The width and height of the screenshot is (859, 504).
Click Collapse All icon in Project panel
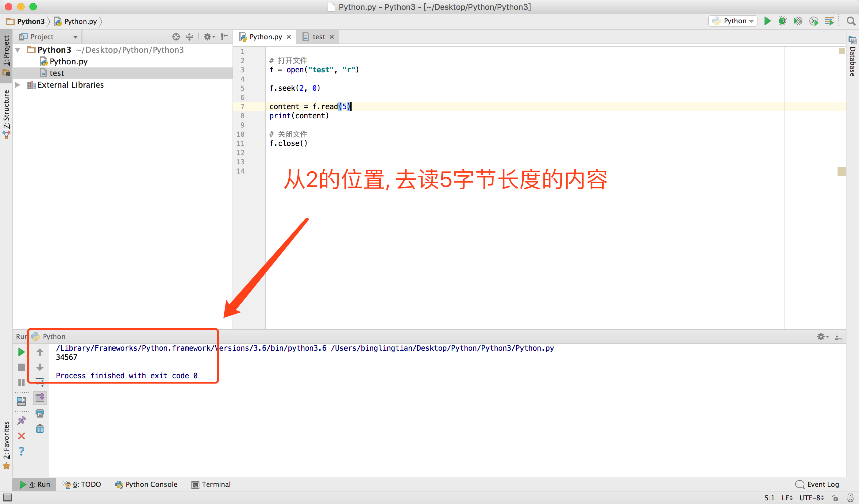coord(189,37)
